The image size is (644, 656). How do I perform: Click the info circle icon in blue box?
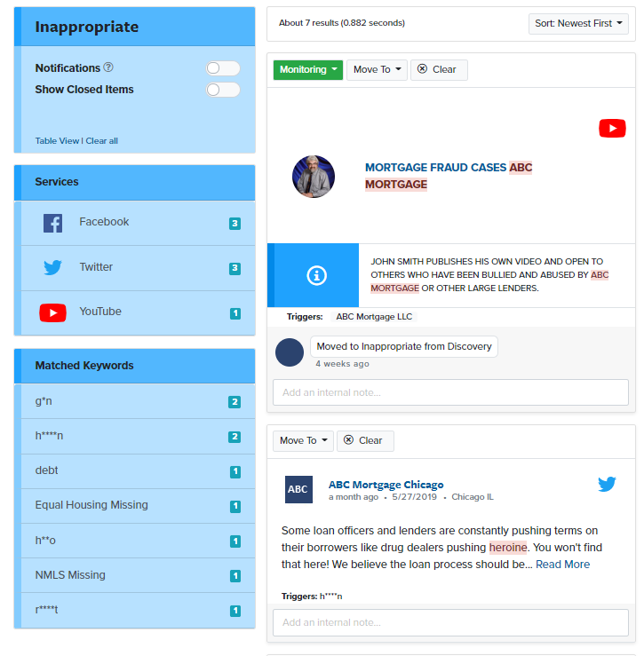tap(316, 276)
